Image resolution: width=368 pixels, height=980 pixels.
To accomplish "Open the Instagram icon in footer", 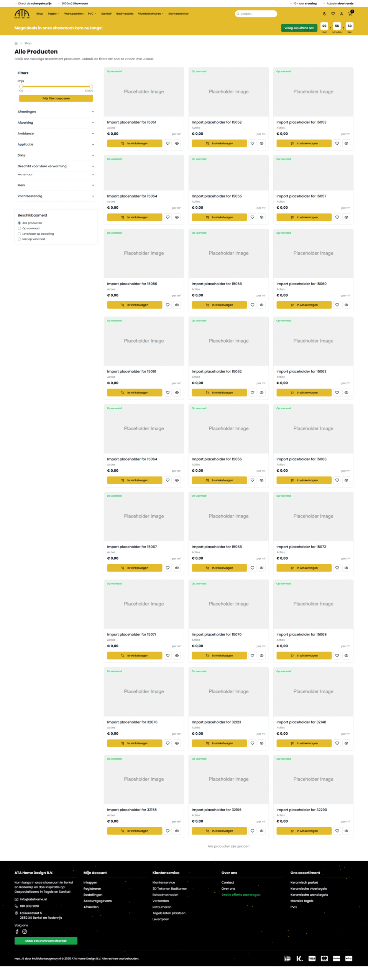I will coord(25,931).
